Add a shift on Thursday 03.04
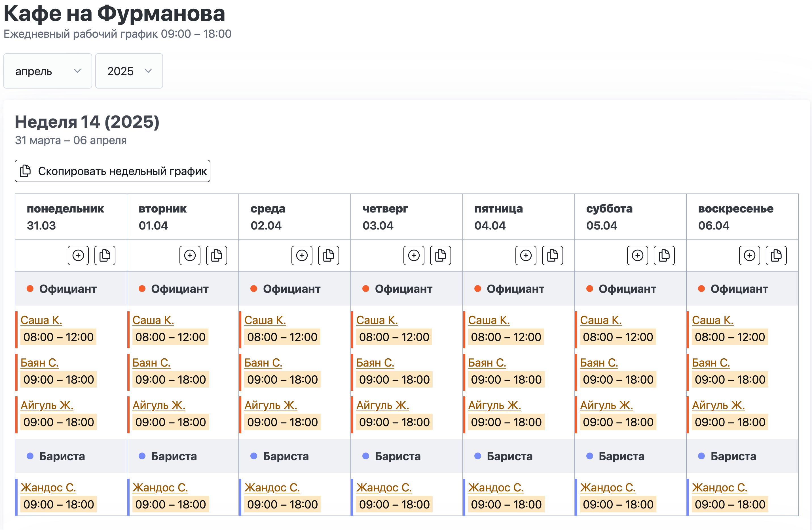This screenshot has height=530, width=812. (x=413, y=255)
